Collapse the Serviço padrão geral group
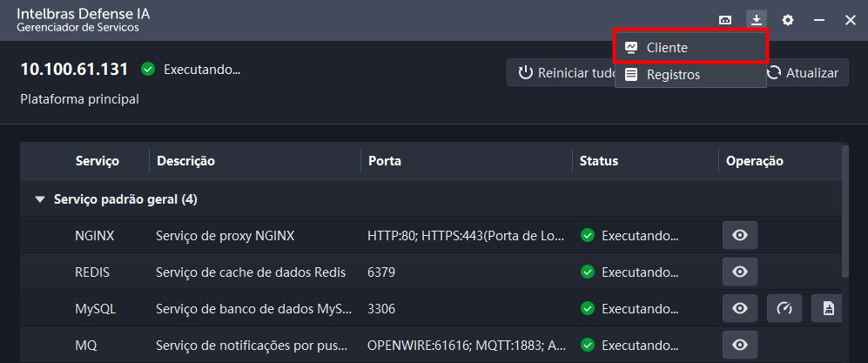 point(39,199)
